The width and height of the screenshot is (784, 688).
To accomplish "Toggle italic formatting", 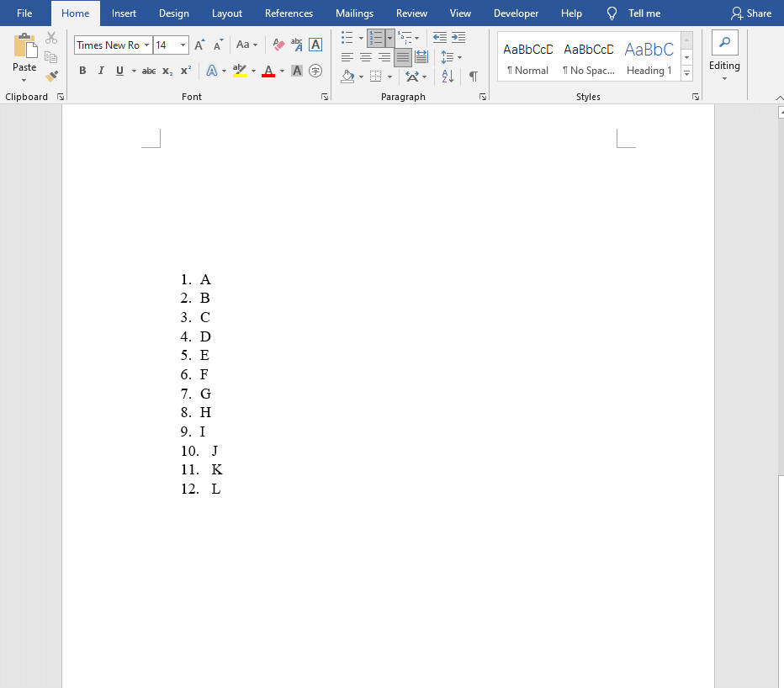I will [x=101, y=71].
